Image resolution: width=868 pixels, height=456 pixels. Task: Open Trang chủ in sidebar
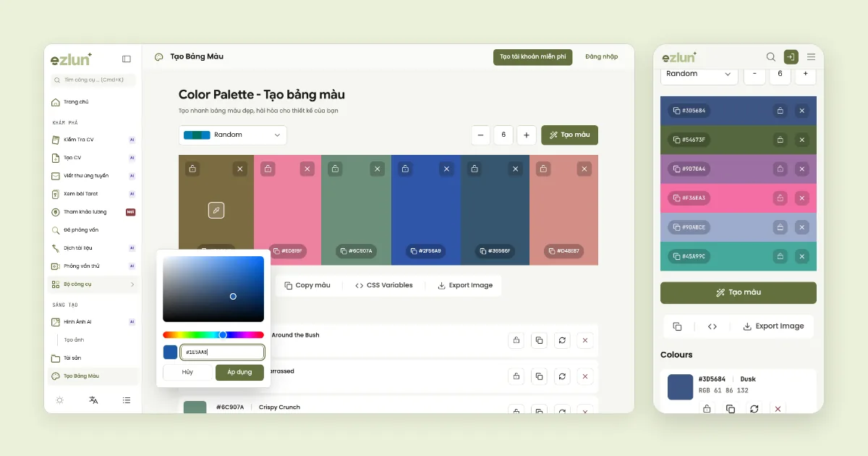[x=92, y=102]
